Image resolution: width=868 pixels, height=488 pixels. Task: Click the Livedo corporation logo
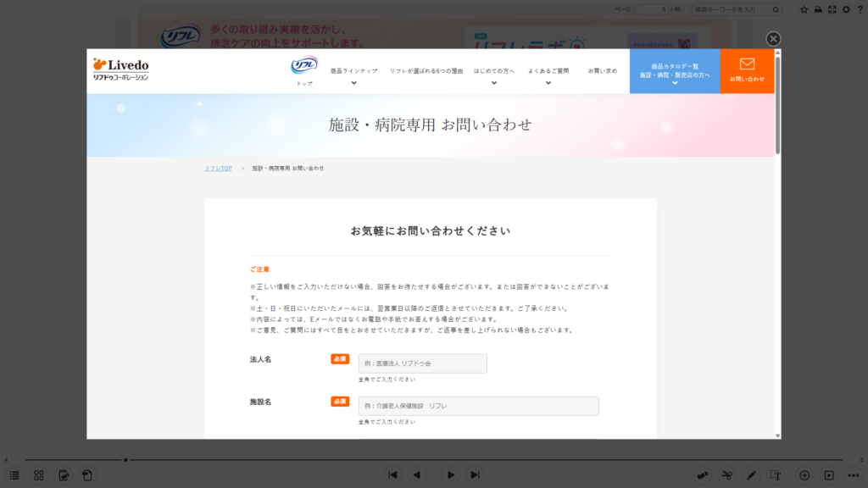120,69
